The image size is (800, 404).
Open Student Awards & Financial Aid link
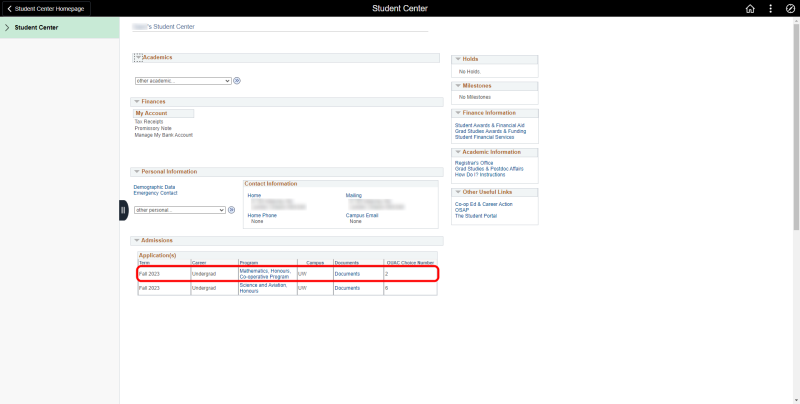489,125
